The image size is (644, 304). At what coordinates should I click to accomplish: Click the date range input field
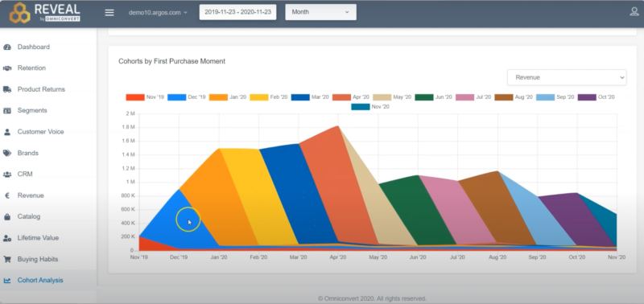click(x=237, y=12)
